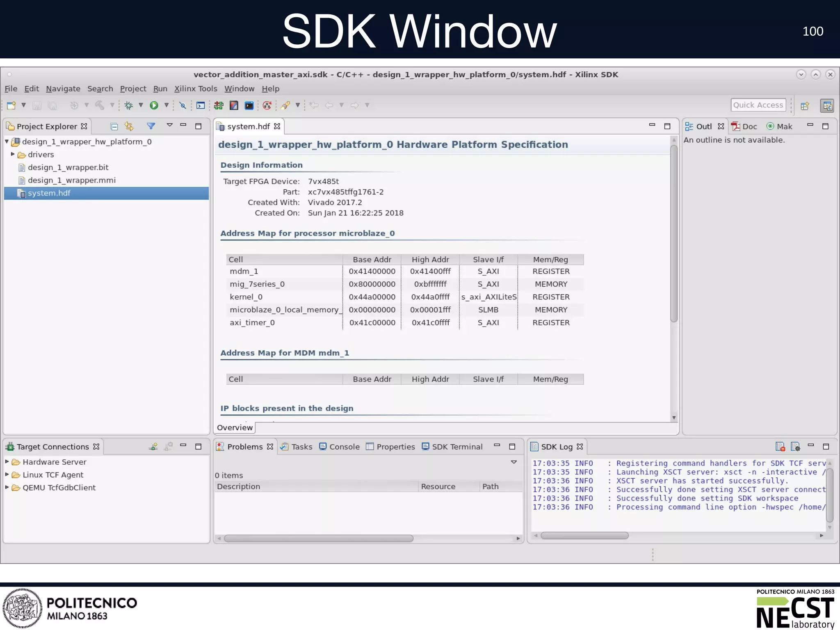Select the Overview tab below editor
The image size is (840, 630).
(235, 427)
